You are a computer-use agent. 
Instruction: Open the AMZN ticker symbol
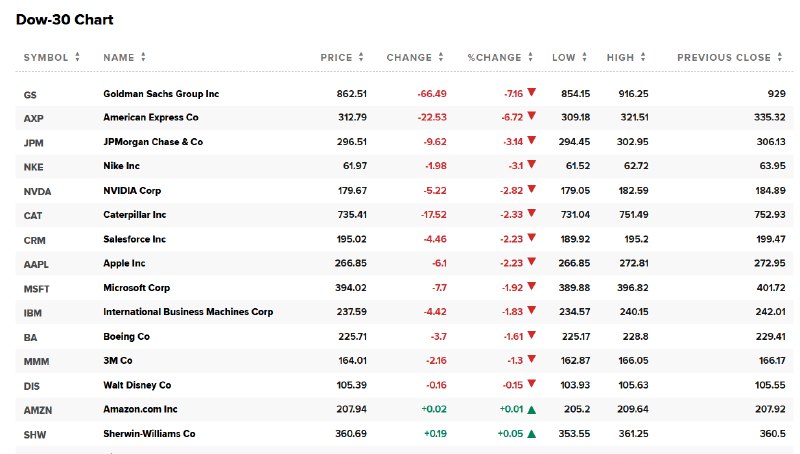pyautogui.click(x=38, y=410)
